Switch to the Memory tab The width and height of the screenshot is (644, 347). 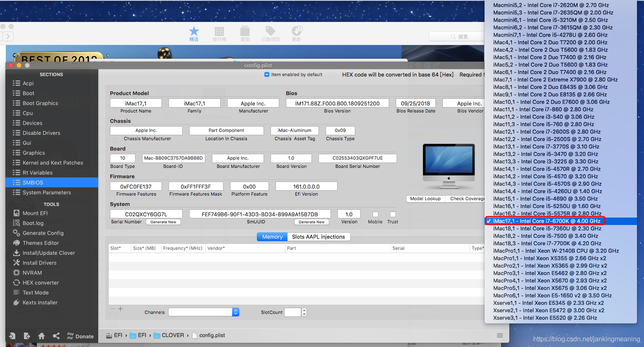pos(272,237)
